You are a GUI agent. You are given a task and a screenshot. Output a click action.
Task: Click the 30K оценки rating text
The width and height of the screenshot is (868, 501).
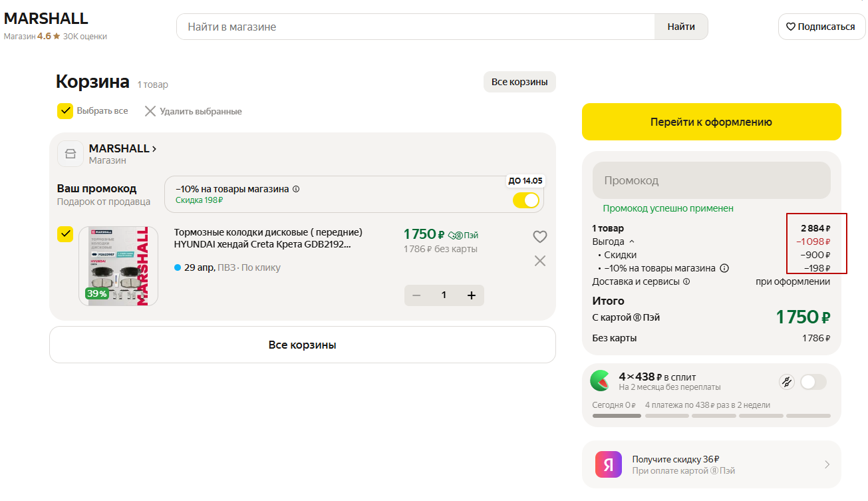point(85,37)
